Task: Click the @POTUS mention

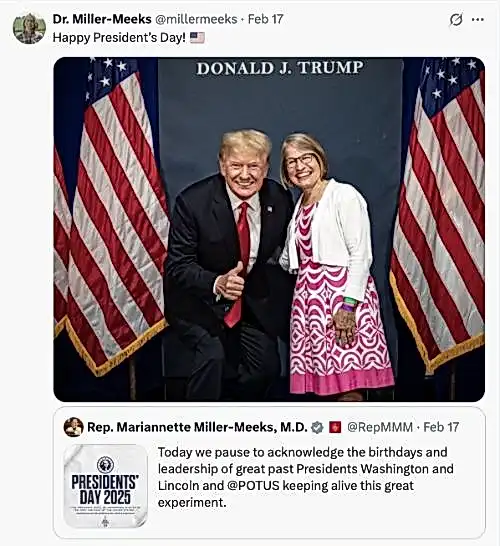Action: tap(253, 485)
